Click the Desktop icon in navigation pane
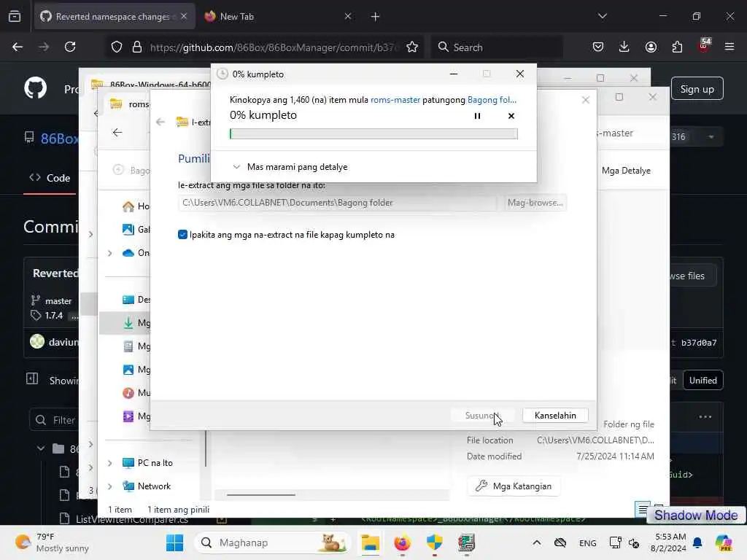This screenshot has width=747, height=560. tap(128, 300)
